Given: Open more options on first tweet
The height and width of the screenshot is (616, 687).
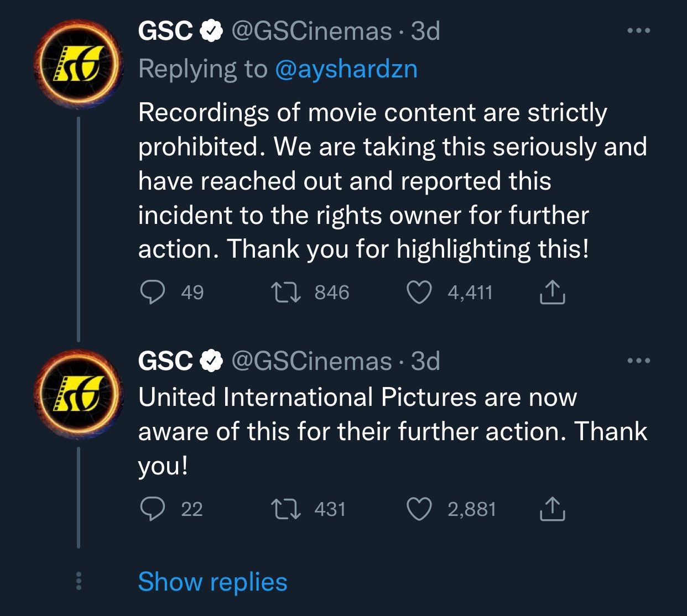Looking at the screenshot, I should tap(639, 31).
